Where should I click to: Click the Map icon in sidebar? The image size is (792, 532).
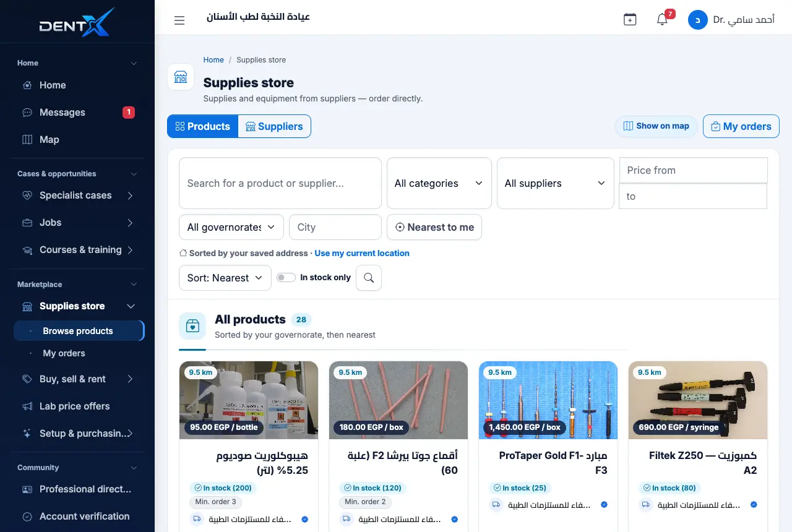tap(27, 140)
